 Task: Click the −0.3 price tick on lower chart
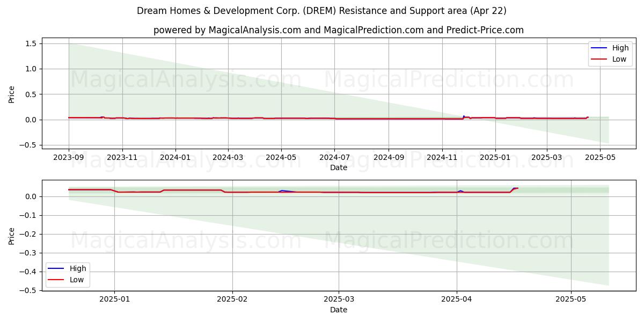[x=28, y=253]
